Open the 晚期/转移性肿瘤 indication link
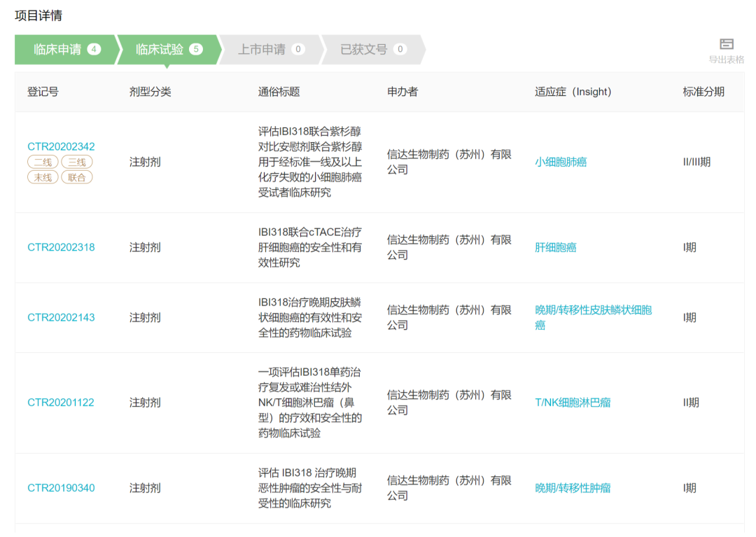Screen dimensions: 756x537 (573, 488)
